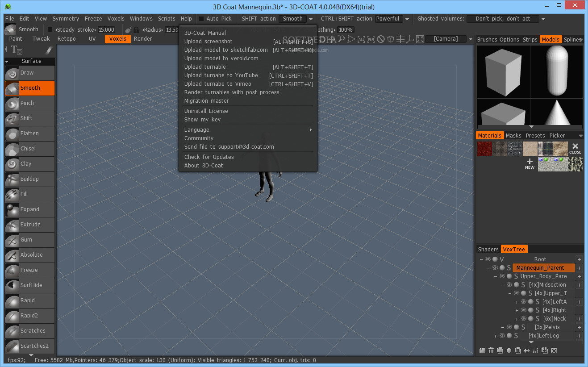Select the Rapid2 tool
This screenshot has width=588, height=367.
tap(29, 316)
